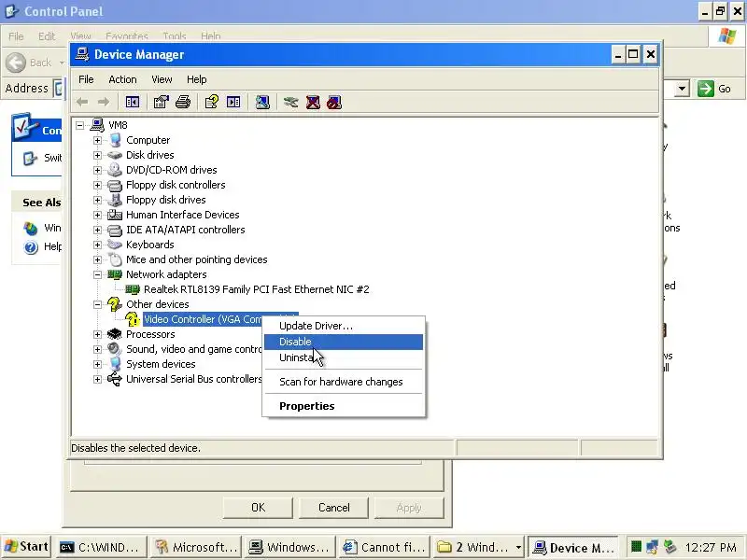This screenshot has width=747, height=560.
Task: Switch to Microsoft... taskbar button
Action: 195,547
